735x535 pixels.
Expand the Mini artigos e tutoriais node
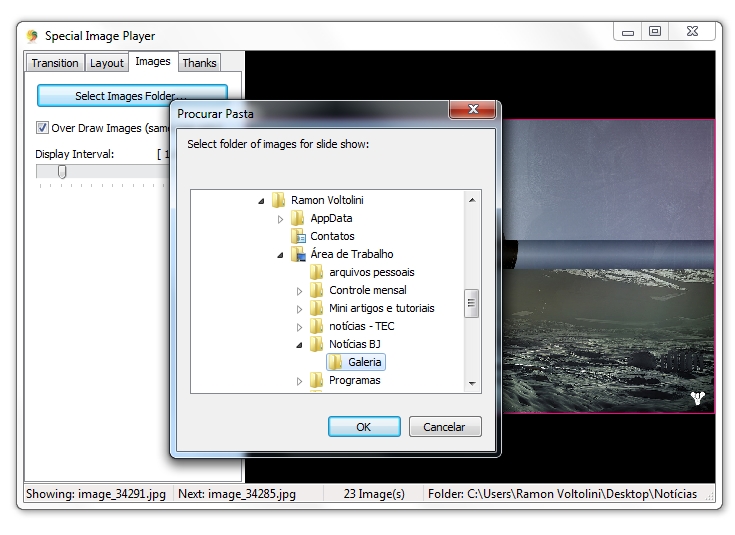point(299,309)
